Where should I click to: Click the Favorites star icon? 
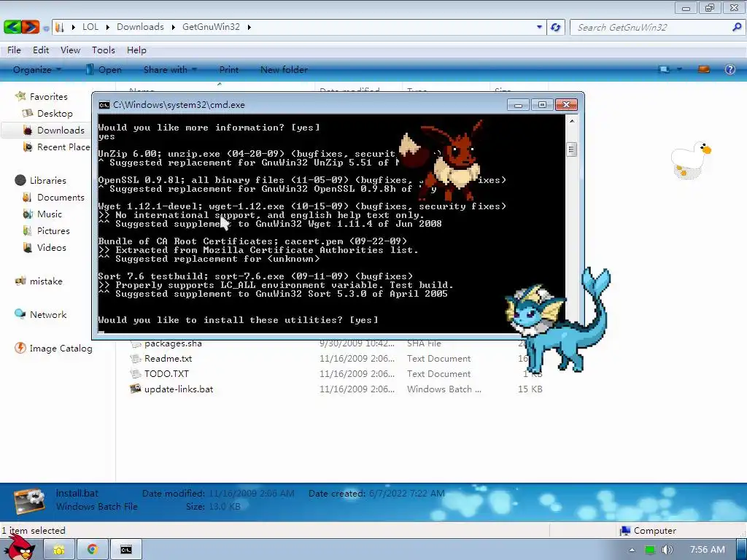(20, 96)
